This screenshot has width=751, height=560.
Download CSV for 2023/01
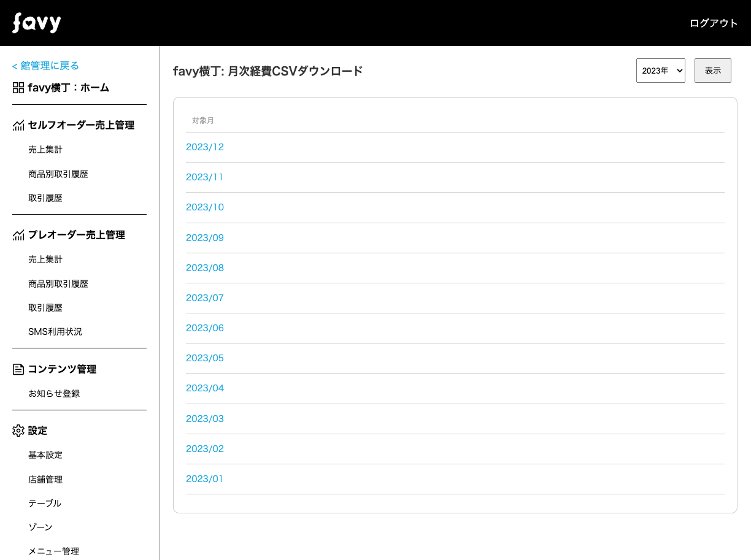point(205,479)
